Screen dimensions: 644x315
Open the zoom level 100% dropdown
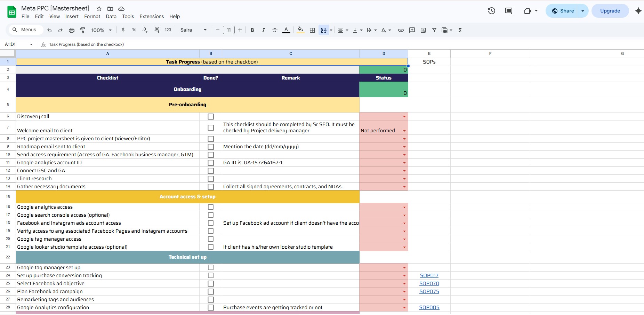tap(101, 30)
